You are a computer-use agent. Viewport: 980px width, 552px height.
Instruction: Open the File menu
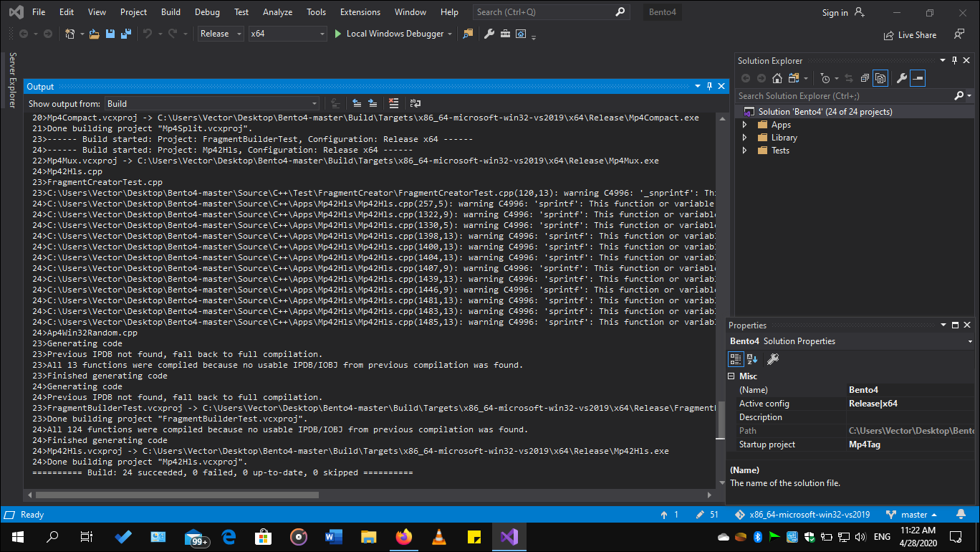[39, 12]
